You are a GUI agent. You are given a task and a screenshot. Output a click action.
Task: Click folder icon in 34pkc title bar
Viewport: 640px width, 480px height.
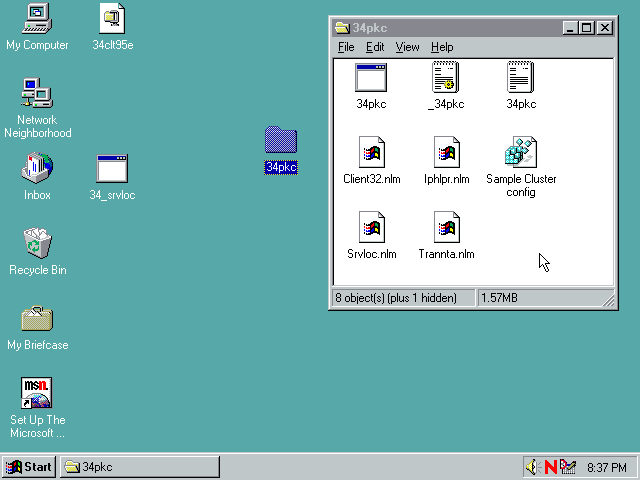pyautogui.click(x=342, y=28)
